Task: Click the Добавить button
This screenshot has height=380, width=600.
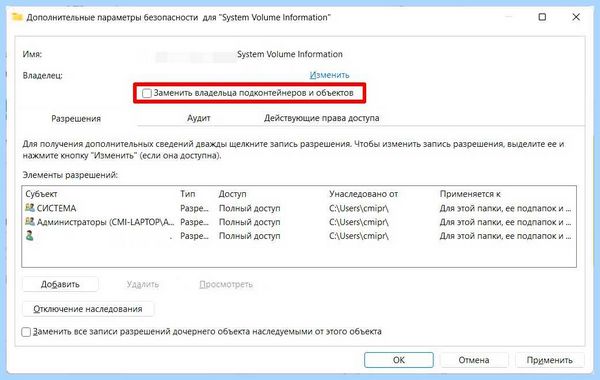Action: click(60, 284)
